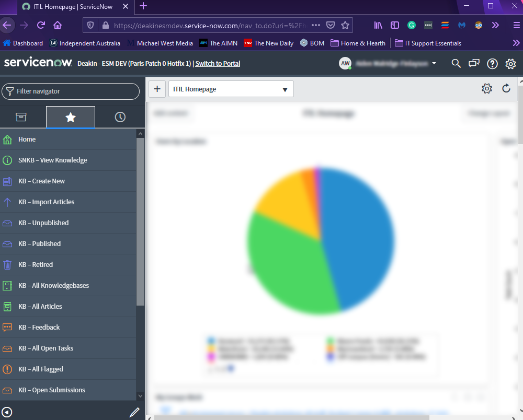
Task: Click Switch to Portal link
Action: 218,63
